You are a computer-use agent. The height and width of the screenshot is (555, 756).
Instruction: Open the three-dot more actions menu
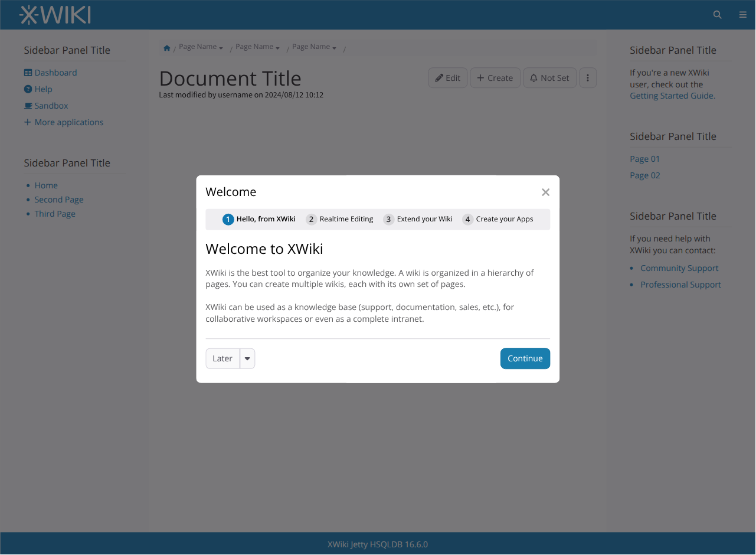(588, 78)
